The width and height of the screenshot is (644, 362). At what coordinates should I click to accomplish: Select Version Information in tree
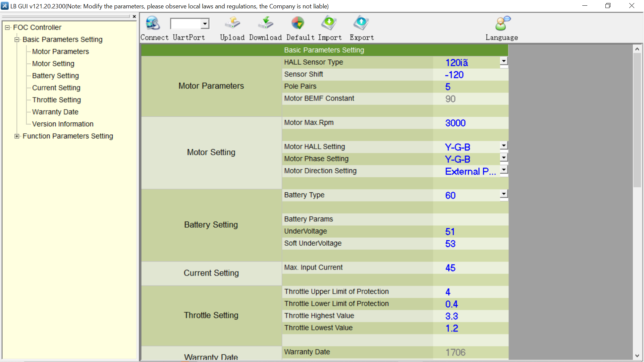coord(63,124)
